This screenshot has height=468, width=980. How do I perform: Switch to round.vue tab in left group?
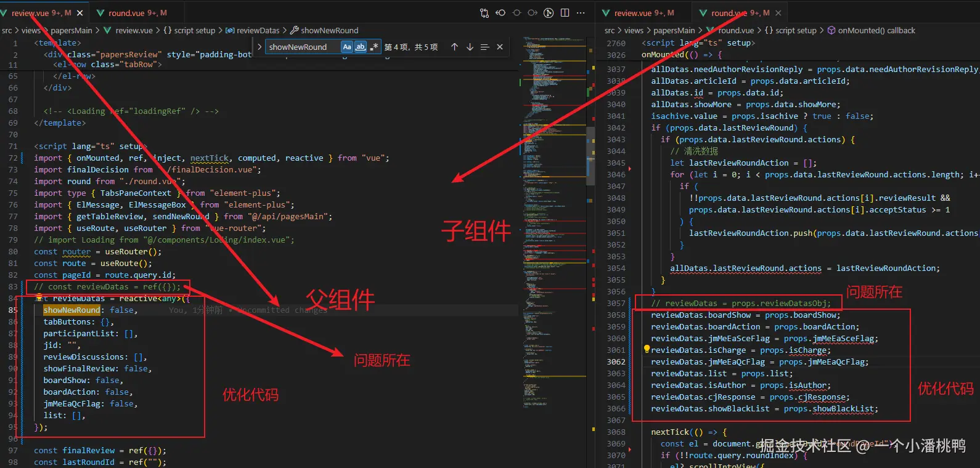coord(137,13)
